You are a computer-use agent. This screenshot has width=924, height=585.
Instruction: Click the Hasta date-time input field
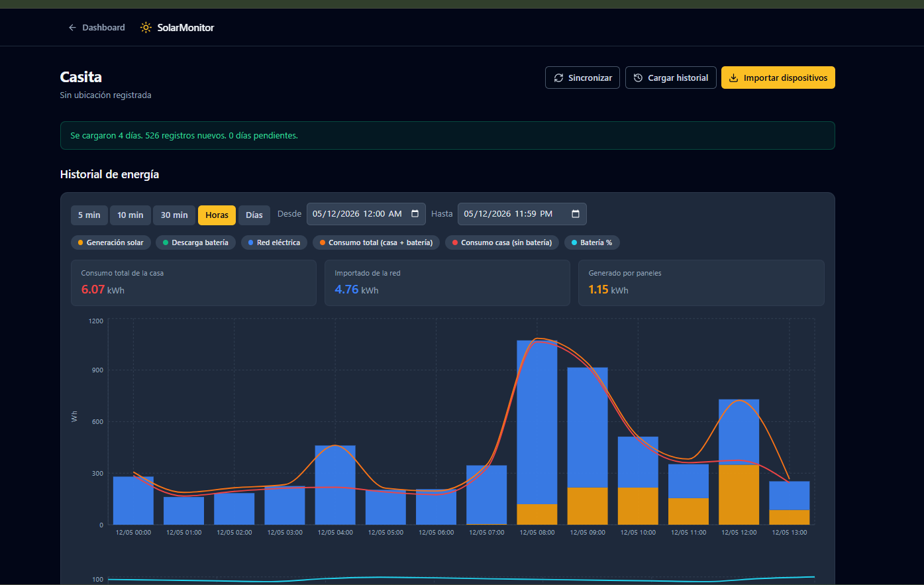pos(522,214)
